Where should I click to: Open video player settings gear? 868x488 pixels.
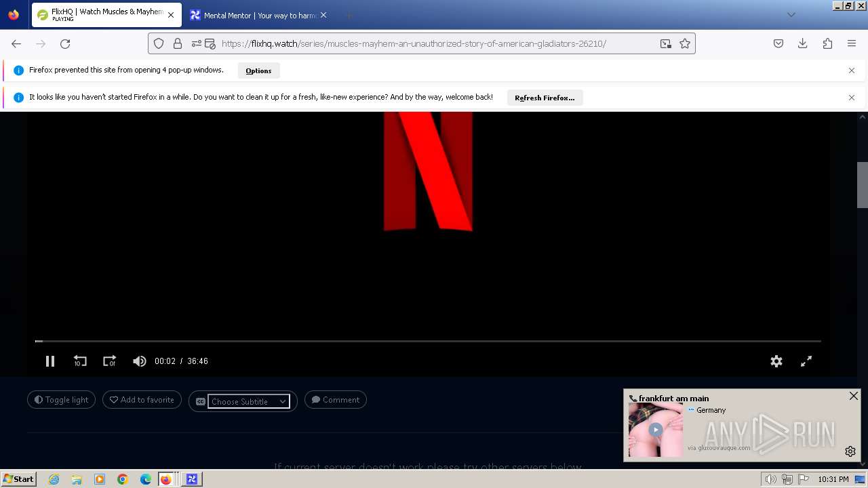point(776,361)
